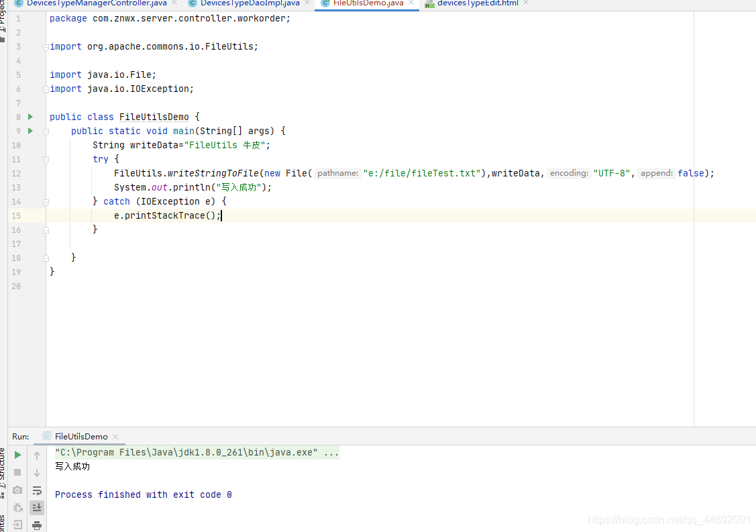Click the Down the Stack Trace arrow
This screenshot has height=532, width=756.
pos(37,473)
